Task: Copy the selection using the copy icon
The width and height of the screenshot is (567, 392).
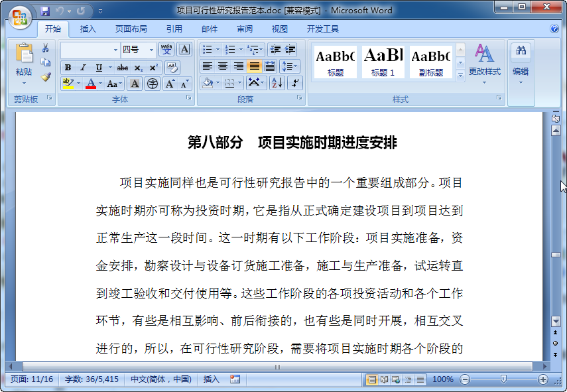Action: tap(45, 62)
